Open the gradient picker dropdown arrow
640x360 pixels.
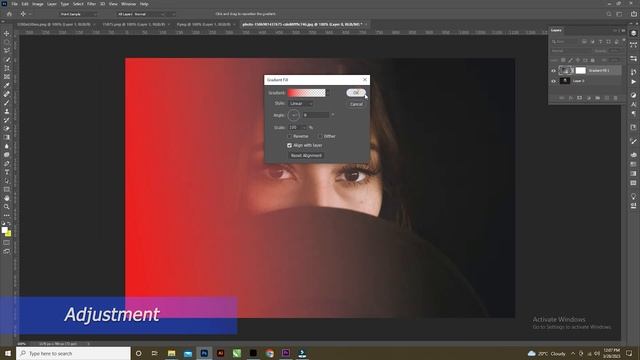(x=327, y=93)
